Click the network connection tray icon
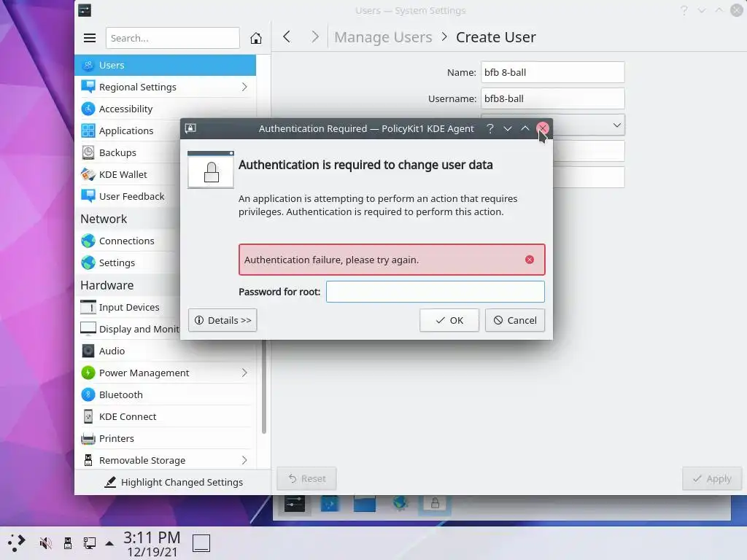This screenshot has height=560, width=747. 89,542
